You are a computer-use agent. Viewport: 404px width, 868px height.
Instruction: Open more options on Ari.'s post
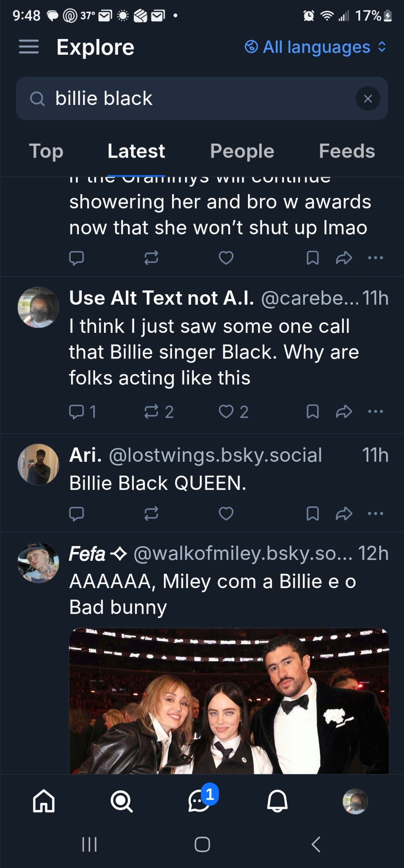tap(375, 514)
